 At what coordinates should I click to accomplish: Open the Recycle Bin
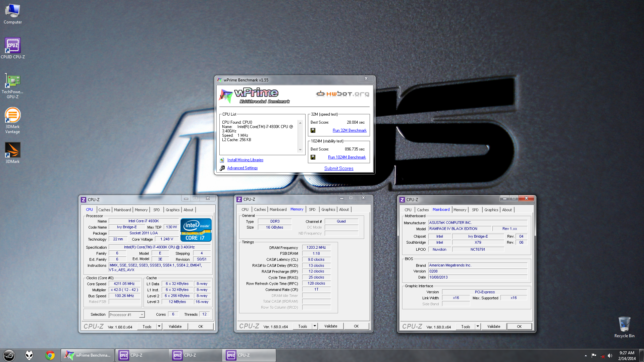point(624,327)
